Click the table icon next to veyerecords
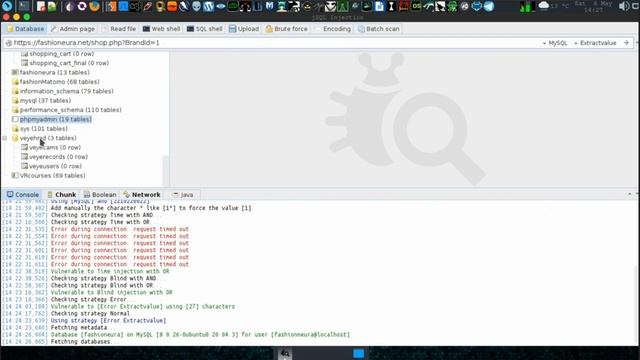Image resolution: width=640 pixels, height=360 pixels. (x=24, y=157)
